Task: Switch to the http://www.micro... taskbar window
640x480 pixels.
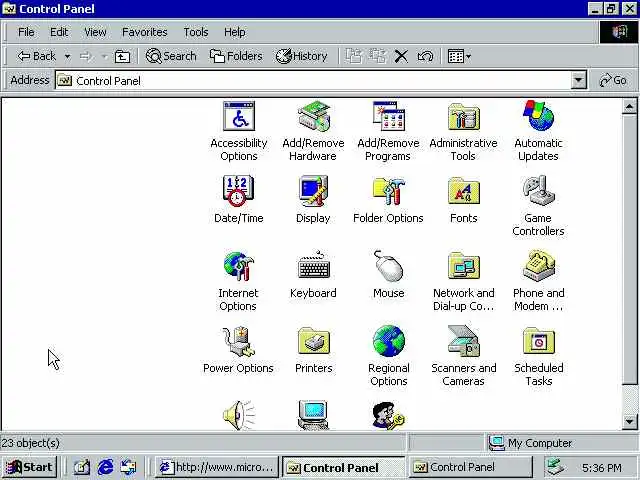Action: coord(217,467)
